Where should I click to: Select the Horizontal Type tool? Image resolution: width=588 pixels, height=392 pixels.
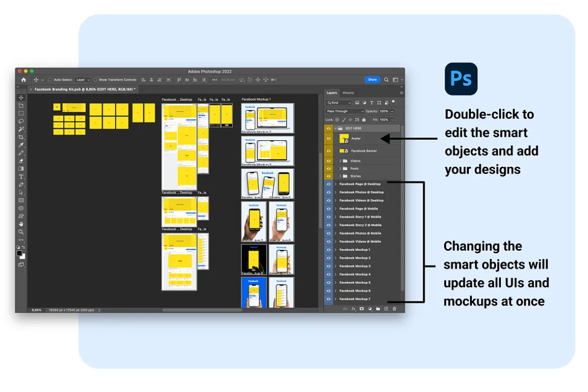click(21, 177)
